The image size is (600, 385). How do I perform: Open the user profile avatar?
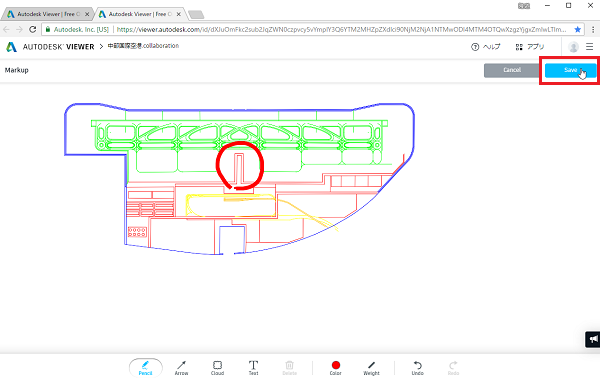[x=573, y=47]
